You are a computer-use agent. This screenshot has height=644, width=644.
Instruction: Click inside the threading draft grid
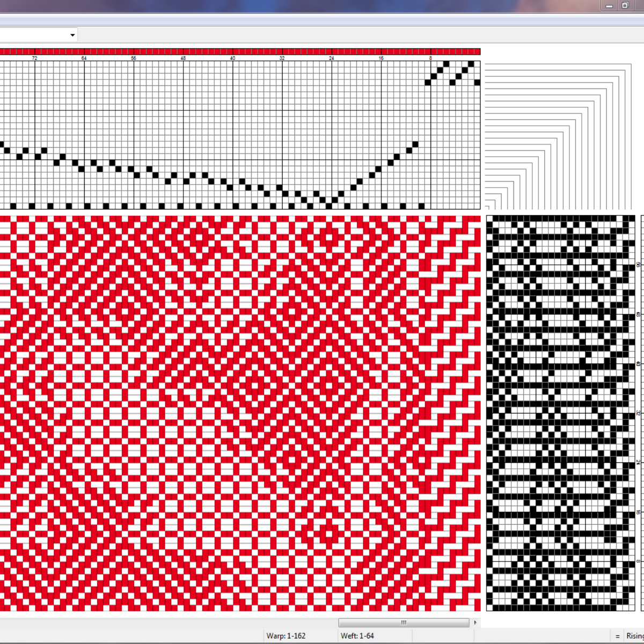pos(240,135)
